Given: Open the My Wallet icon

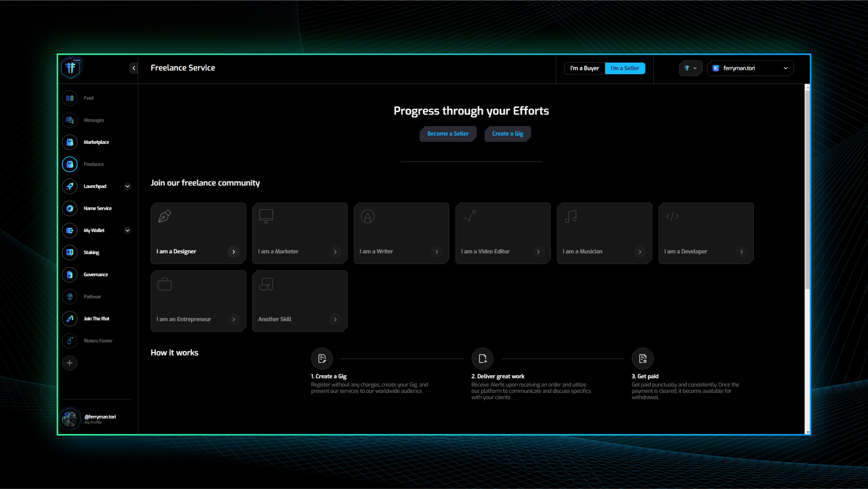Looking at the screenshot, I should pos(70,230).
